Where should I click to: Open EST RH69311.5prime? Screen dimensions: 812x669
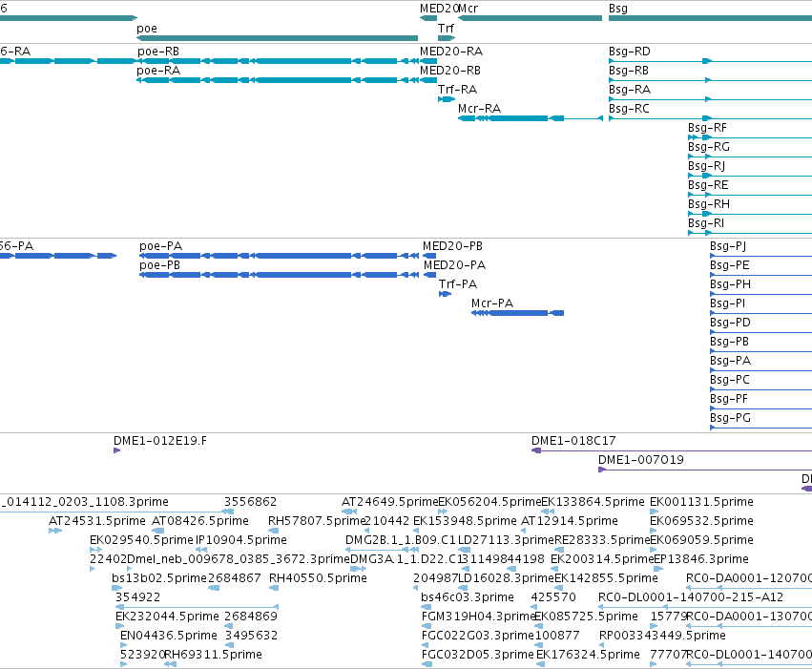click(x=214, y=655)
